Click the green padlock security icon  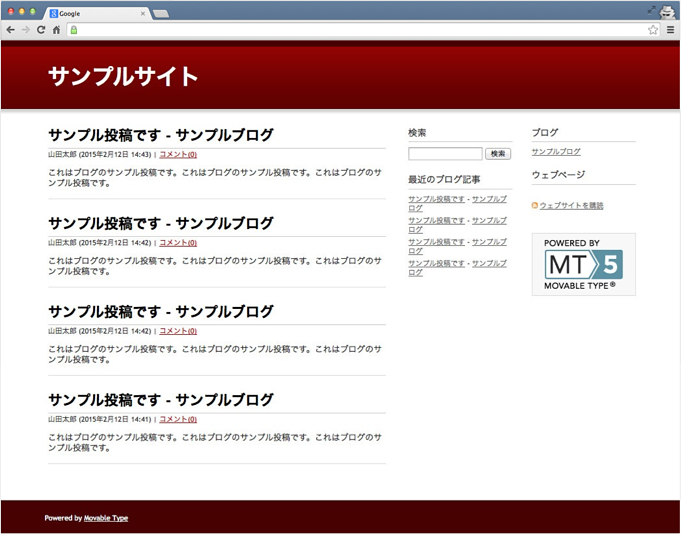coord(74,30)
